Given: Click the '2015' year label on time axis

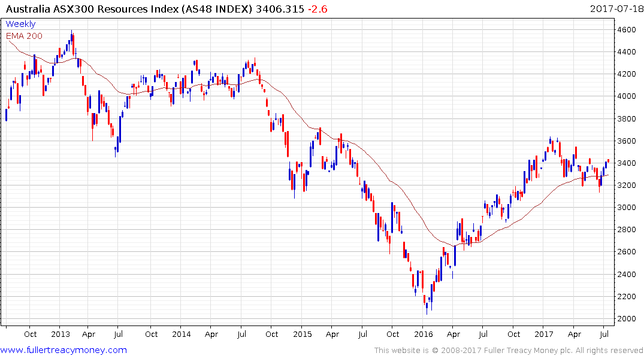Looking at the screenshot, I should click(x=303, y=334).
